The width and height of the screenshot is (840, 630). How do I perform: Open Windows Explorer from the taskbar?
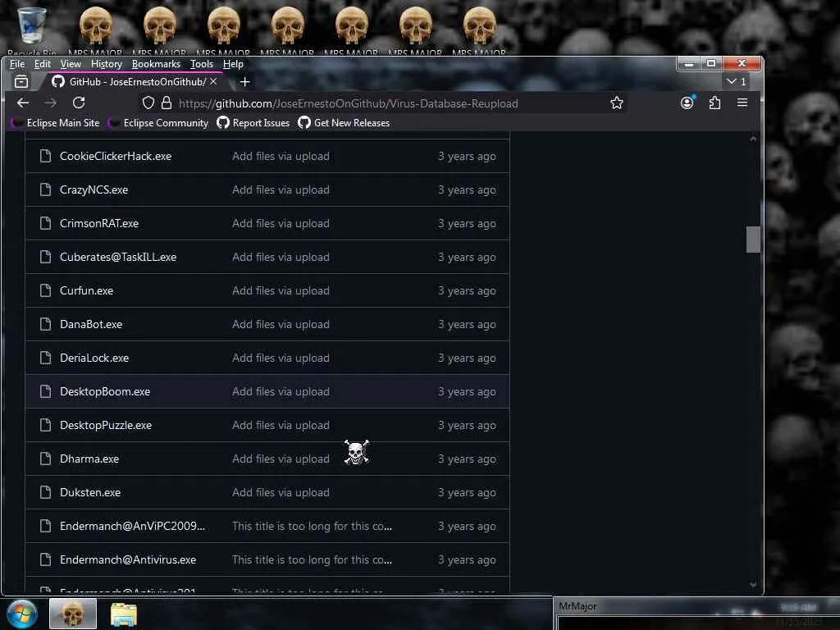124,614
